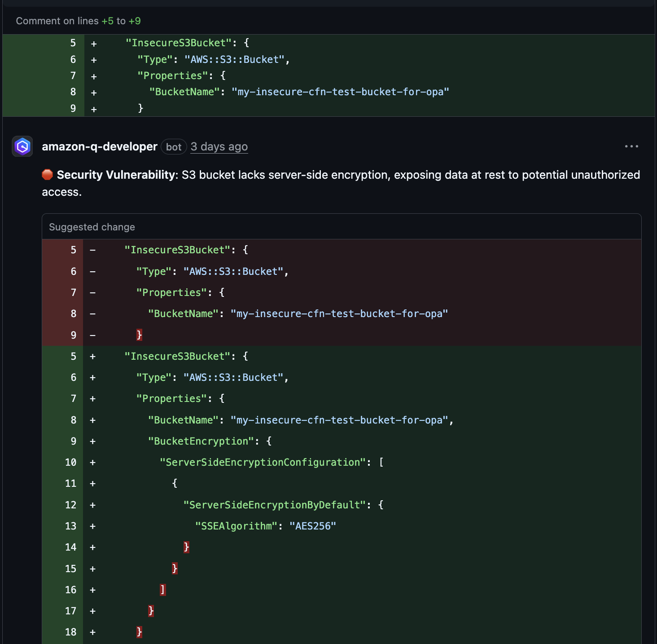Open the comment's three-dot options menu

click(x=631, y=146)
